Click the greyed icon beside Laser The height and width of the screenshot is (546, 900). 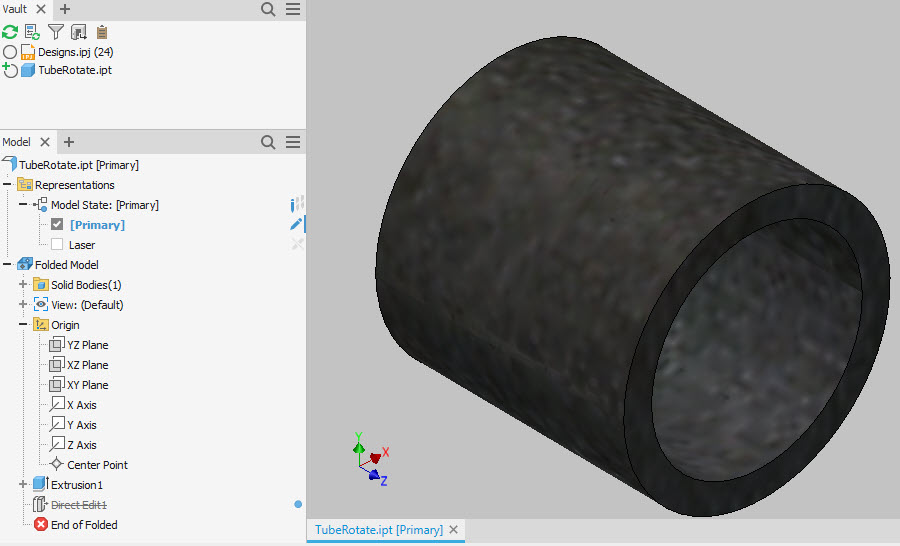point(297,244)
